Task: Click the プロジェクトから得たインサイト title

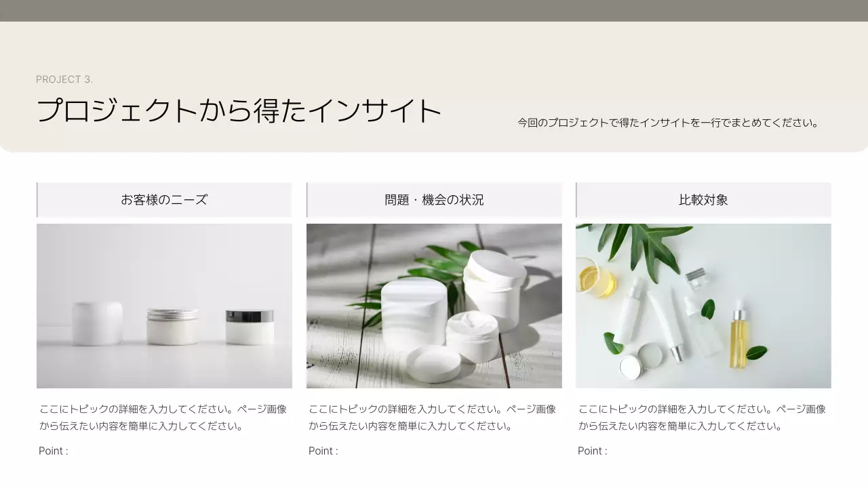Action: tap(239, 110)
